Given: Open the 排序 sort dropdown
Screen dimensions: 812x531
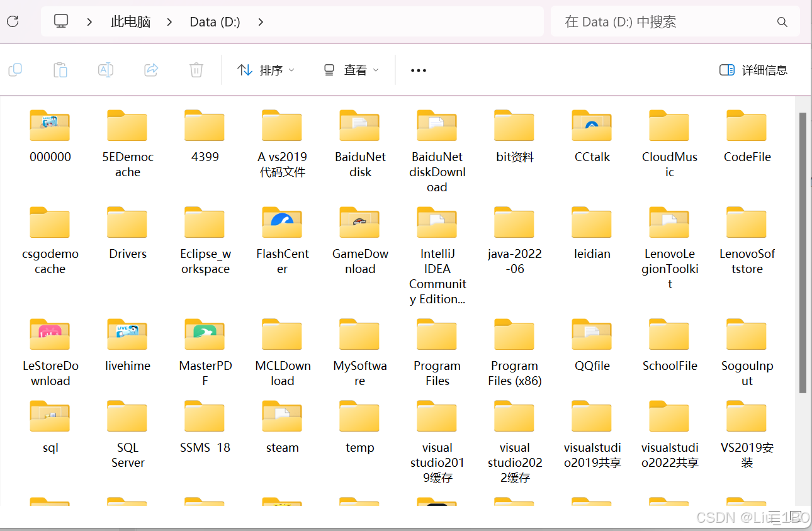Looking at the screenshot, I should [266, 70].
